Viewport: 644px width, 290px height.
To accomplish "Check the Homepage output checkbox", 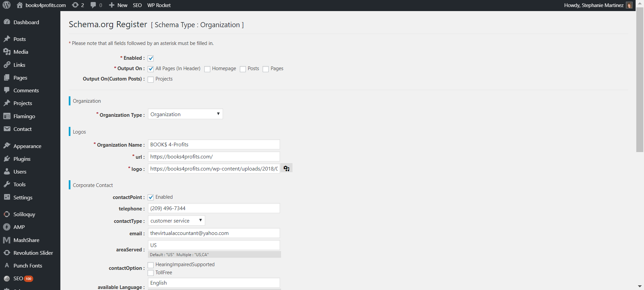I will click(x=207, y=69).
